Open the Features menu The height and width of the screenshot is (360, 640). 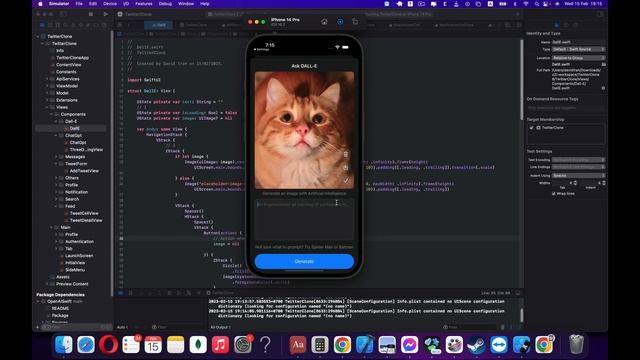point(144,4)
